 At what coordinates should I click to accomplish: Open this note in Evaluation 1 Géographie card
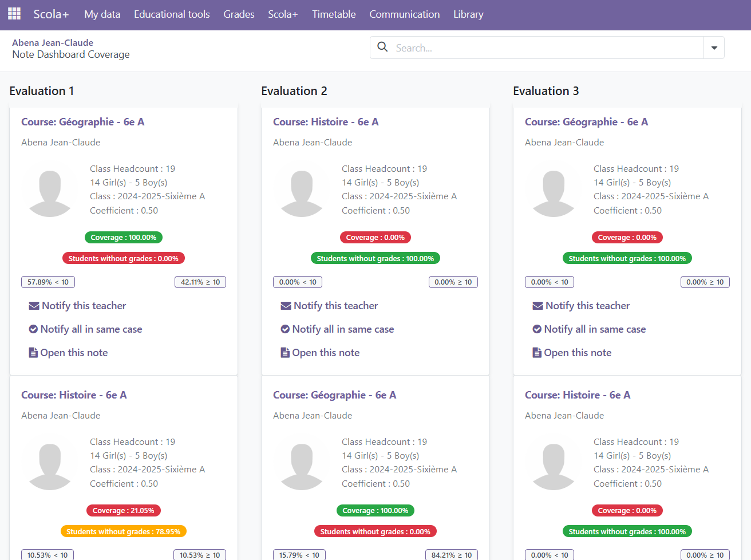[x=68, y=353]
